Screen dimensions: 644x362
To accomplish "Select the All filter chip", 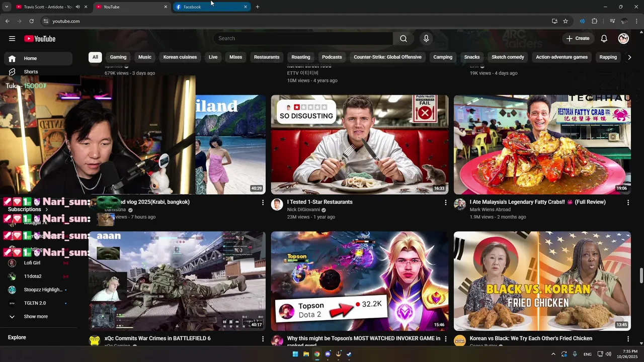I will point(95,57).
